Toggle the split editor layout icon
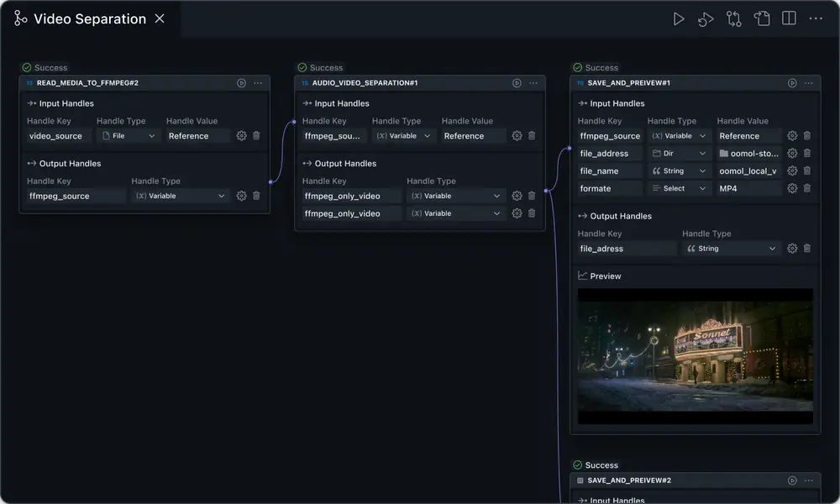This screenshot has height=504, width=840. click(789, 18)
